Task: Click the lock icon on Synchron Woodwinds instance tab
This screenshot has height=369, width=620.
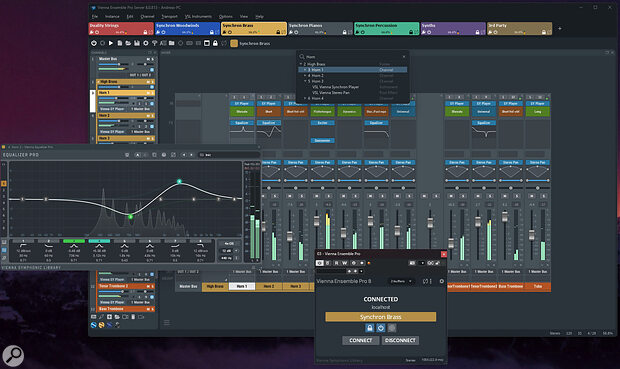Action: coord(212,32)
